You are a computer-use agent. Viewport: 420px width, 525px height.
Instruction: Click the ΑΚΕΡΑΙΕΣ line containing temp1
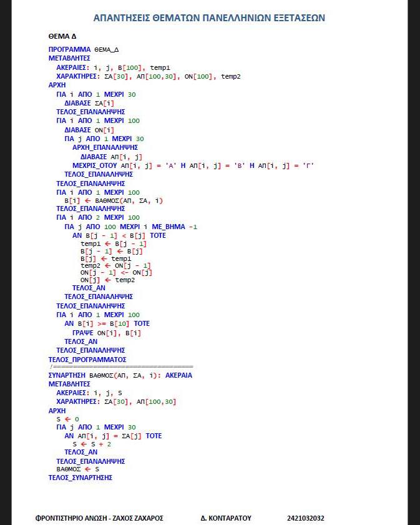(113, 67)
